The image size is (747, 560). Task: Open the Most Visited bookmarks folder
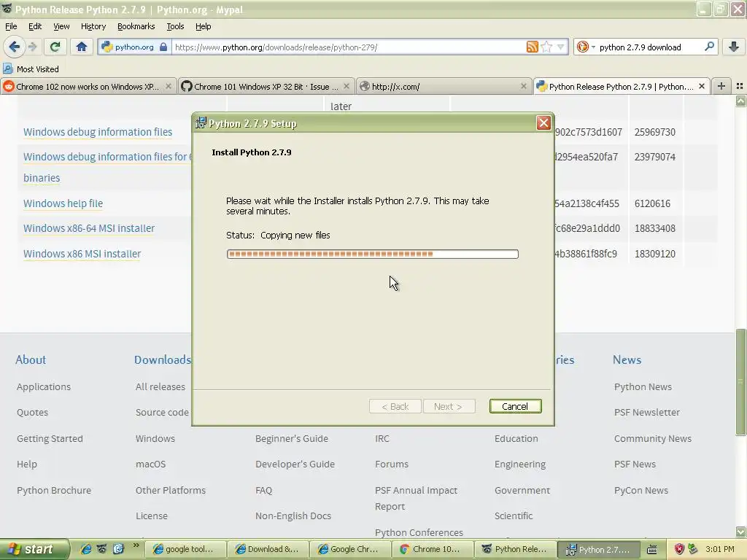point(31,69)
